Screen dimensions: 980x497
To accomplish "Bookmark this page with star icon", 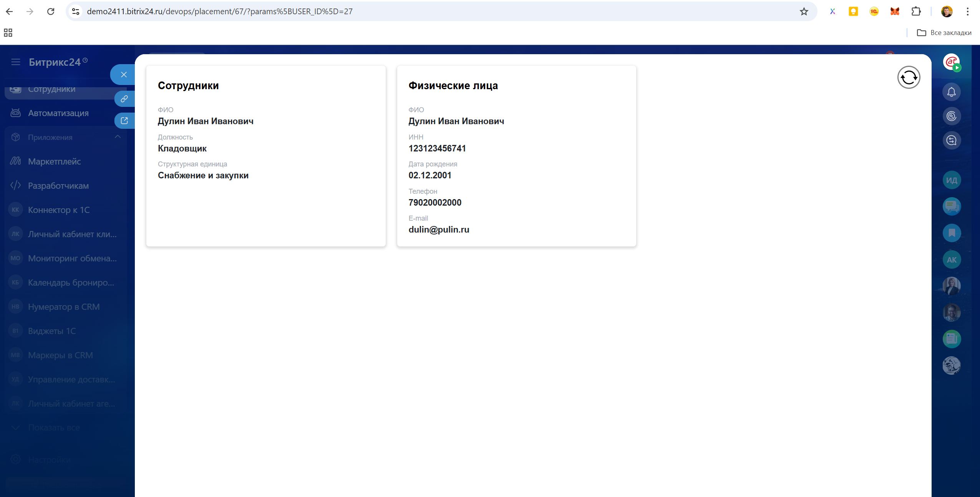I will tap(804, 12).
